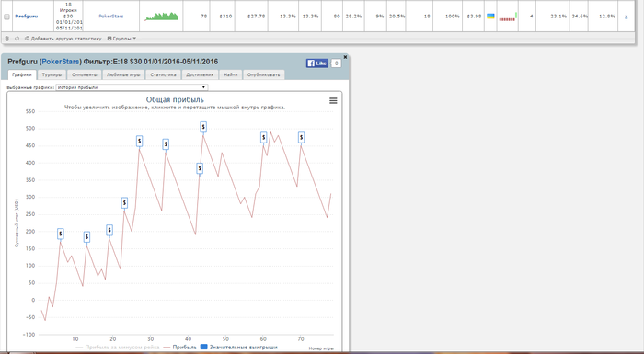Click the $ win marker near game 6
644x354 pixels.
click(x=61, y=234)
